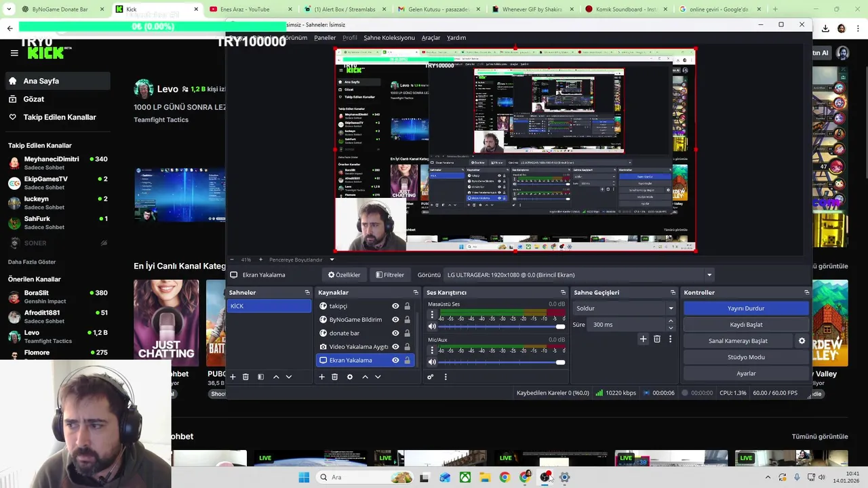Open the Araçlar menu in OBS
The height and width of the screenshot is (488, 868).
coord(431,38)
